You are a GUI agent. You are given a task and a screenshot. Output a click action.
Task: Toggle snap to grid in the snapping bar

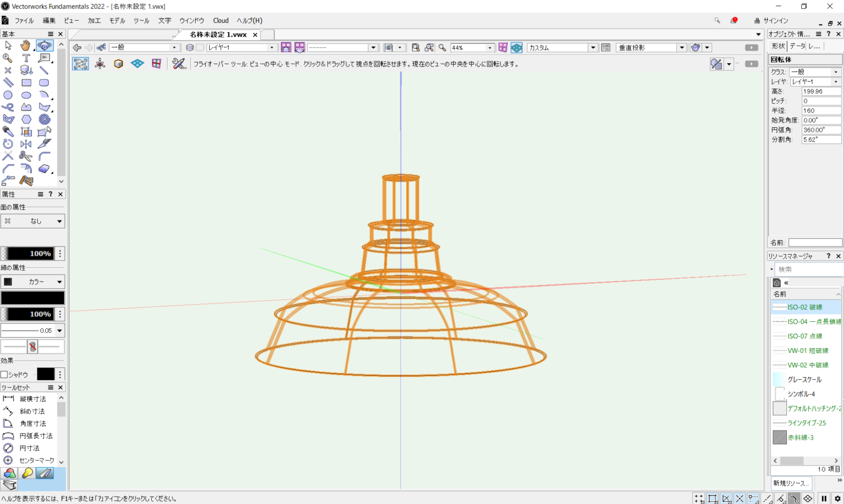coord(699,498)
